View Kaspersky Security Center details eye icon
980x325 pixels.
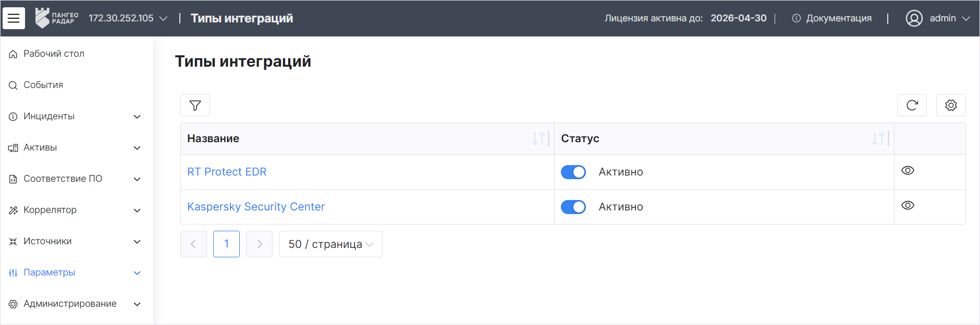click(x=908, y=206)
